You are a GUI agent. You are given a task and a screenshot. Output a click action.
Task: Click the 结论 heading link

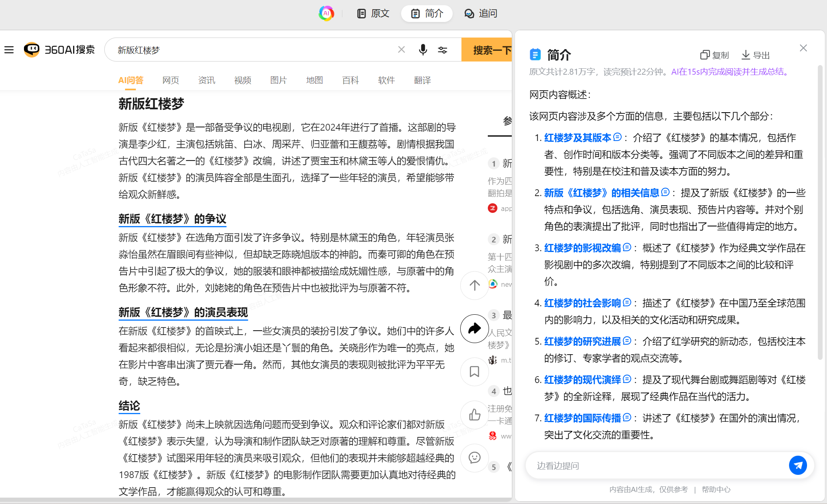pyautogui.click(x=129, y=406)
